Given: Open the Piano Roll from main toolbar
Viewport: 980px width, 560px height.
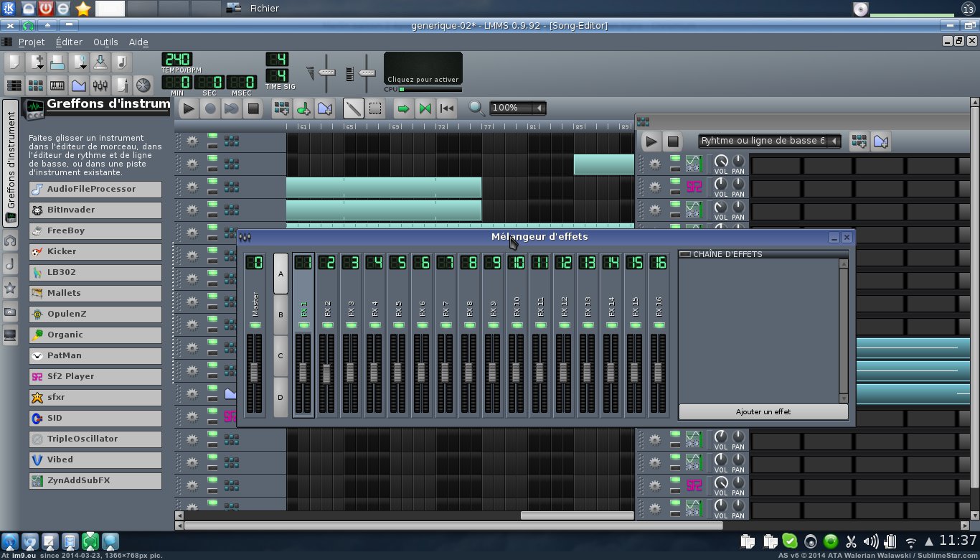Looking at the screenshot, I should point(57,85).
